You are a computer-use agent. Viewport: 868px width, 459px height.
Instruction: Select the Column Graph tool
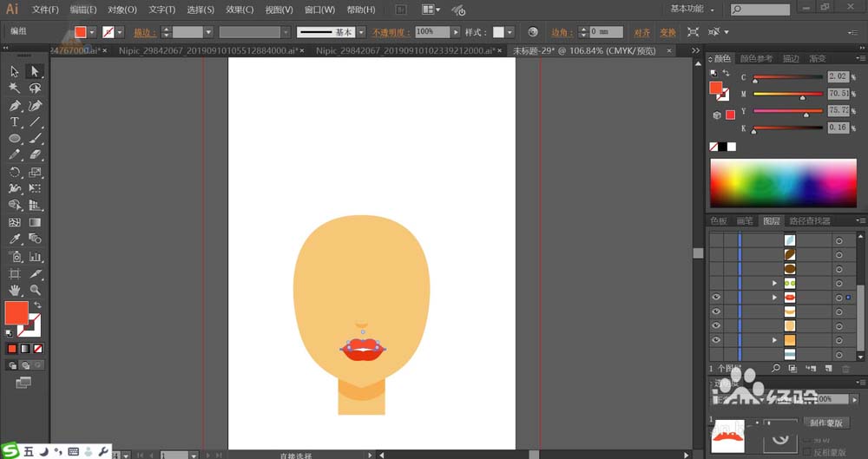(35, 256)
